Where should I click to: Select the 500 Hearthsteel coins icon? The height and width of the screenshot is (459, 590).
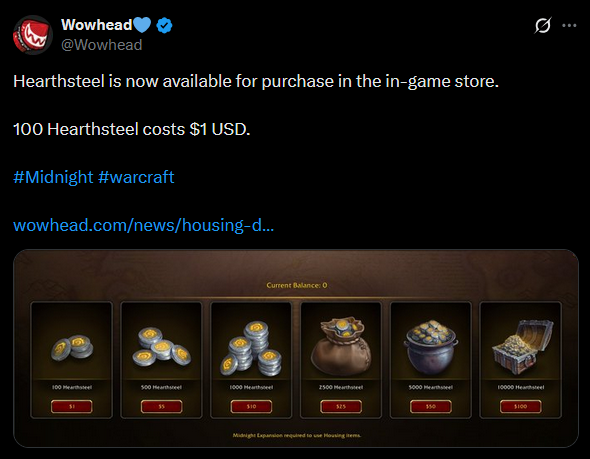click(162, 347)
